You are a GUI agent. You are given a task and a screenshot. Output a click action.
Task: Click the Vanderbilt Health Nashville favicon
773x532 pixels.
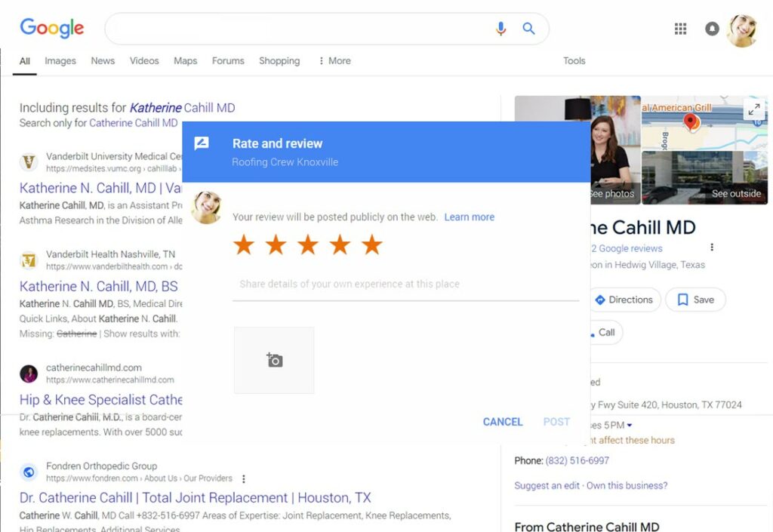(x=29, y=260)
